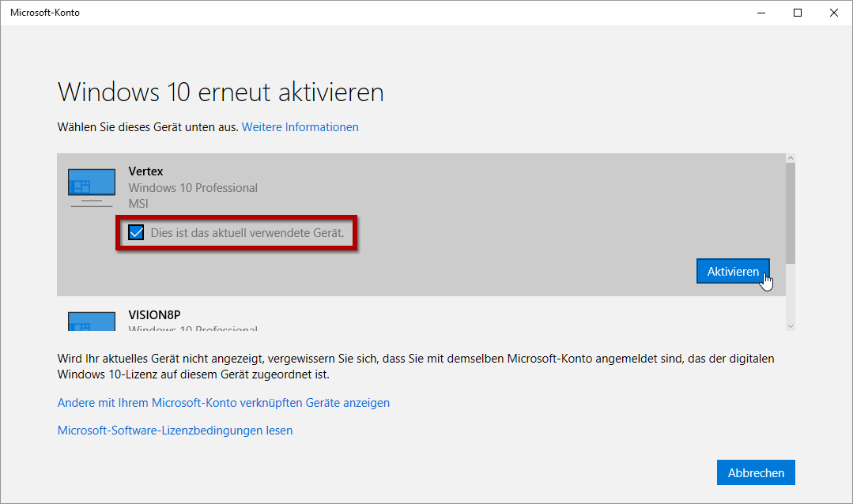This screenshot has width=853, height=504.
Task: Show other devices linked to Microsoft-Konto
Action: (x=223, y=403)
